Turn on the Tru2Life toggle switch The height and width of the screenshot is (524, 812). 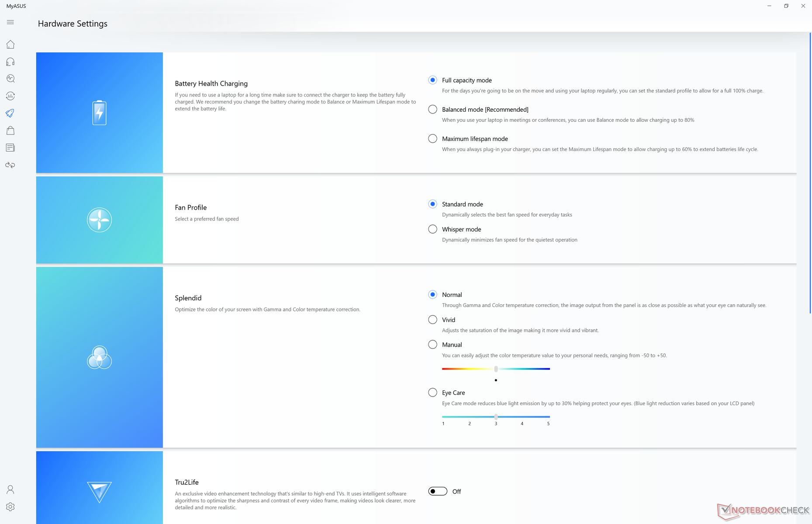click(438, 491)
